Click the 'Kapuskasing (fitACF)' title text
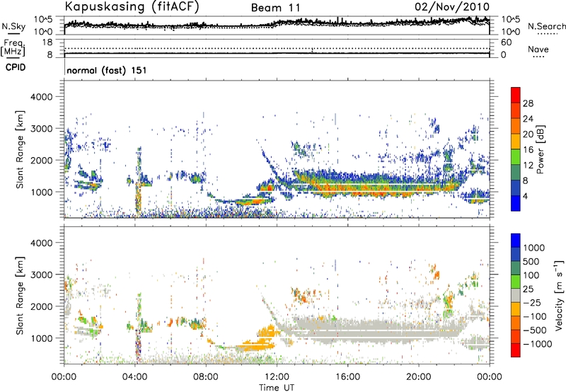 (132, 7)
